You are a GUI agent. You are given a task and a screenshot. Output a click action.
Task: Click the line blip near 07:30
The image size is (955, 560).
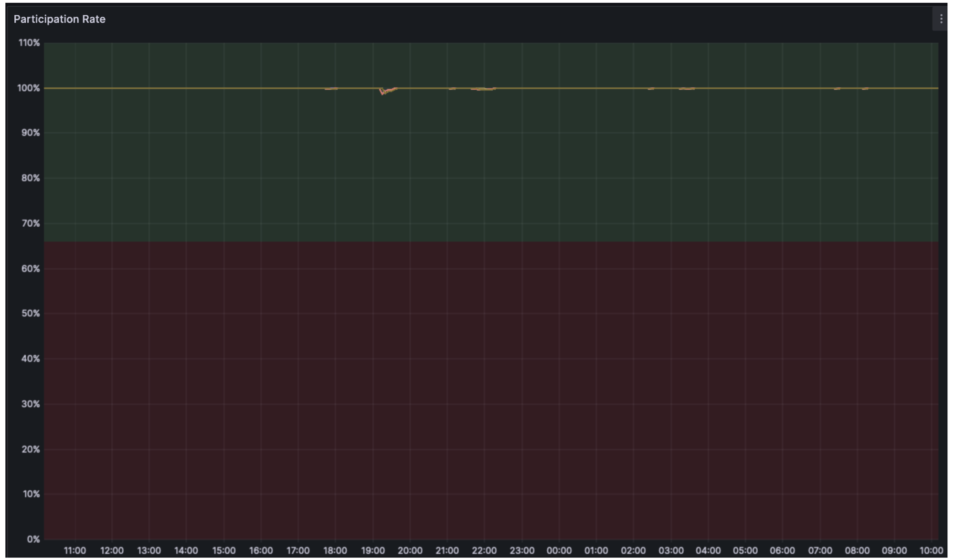coord(837,89)
